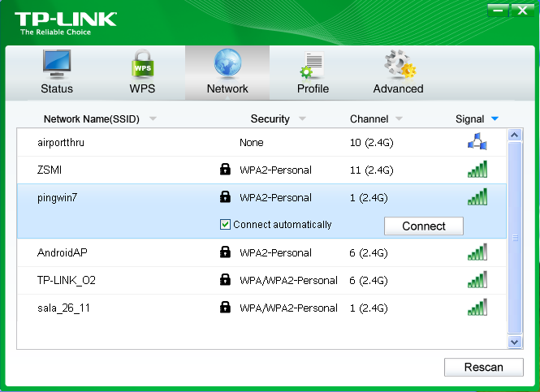Select the Network globe icon
Screen dimensions: 540x392
(227, 63)
